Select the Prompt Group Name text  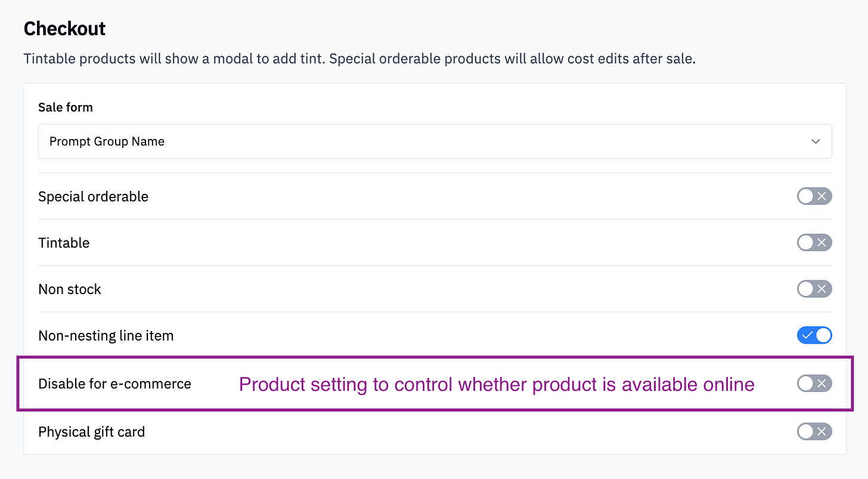(107, 141)
